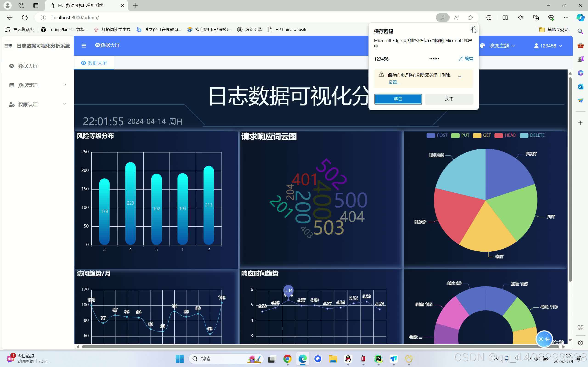Click the favorites star icon
The height and width of the screenshot is (367, 588).
pyautogui.click(x=470, y=17)
